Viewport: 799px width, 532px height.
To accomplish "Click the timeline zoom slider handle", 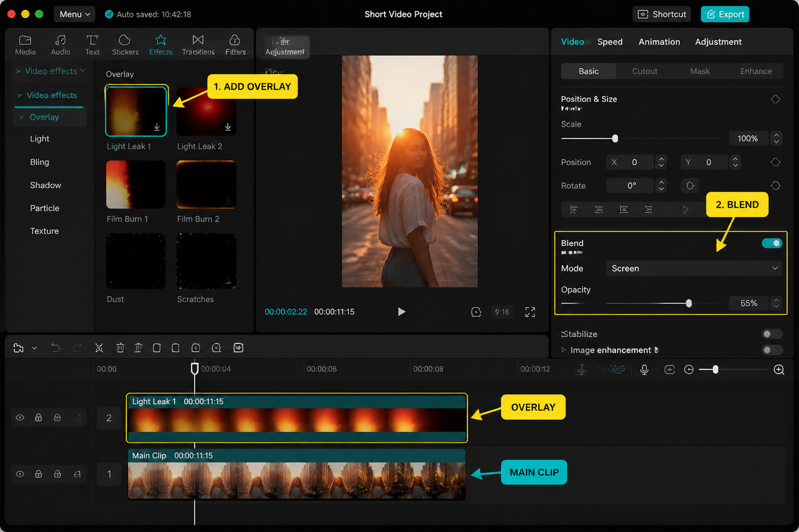I will coord(715,369).
